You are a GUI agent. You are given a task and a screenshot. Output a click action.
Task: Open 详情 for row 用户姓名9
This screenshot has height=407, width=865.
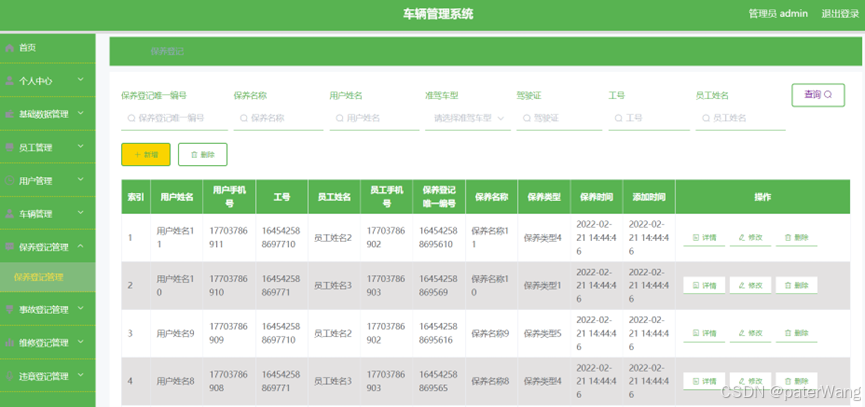coord(704,333)
